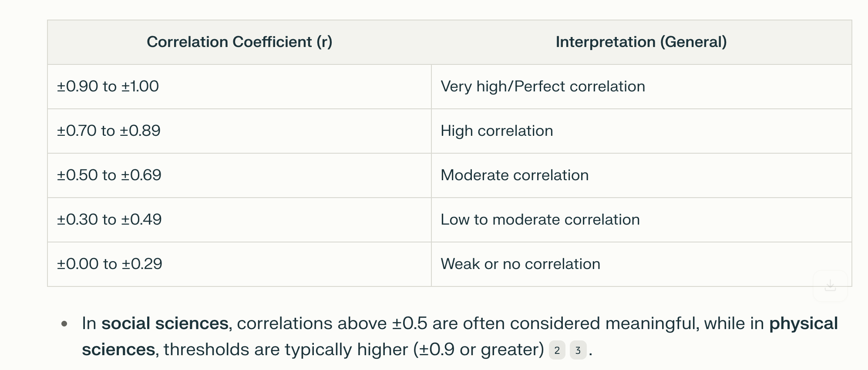Image resolution: width=868 pixels, height=370 pixels.
Task: Click the table download icon
Action: tap(830, 286)
